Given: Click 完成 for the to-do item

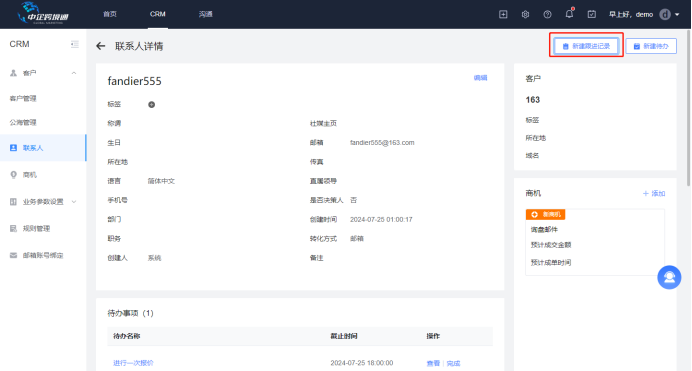Looking at the screenshot, I should click(453, 363).
